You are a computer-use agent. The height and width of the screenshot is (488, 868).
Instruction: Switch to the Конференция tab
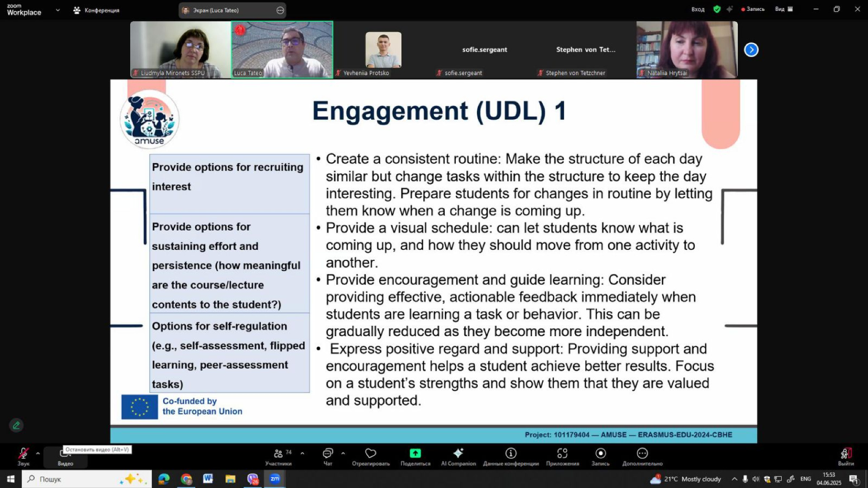click(96, 10)
